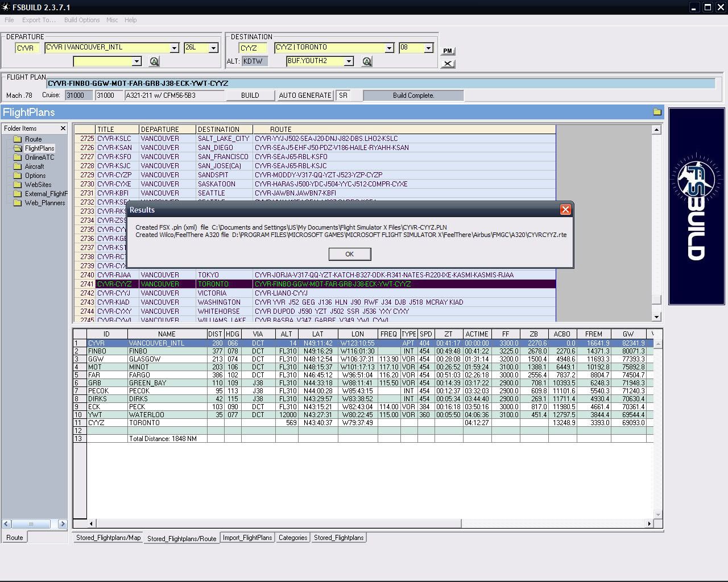
Task: Open the External_FlightF folder
Action: (x=45, y=194)
